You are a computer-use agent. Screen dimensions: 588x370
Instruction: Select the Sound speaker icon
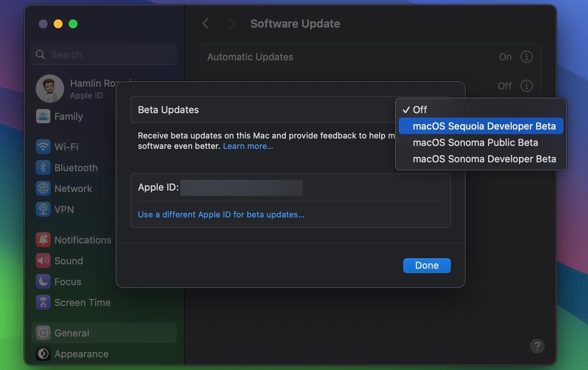tap(43, 261)
